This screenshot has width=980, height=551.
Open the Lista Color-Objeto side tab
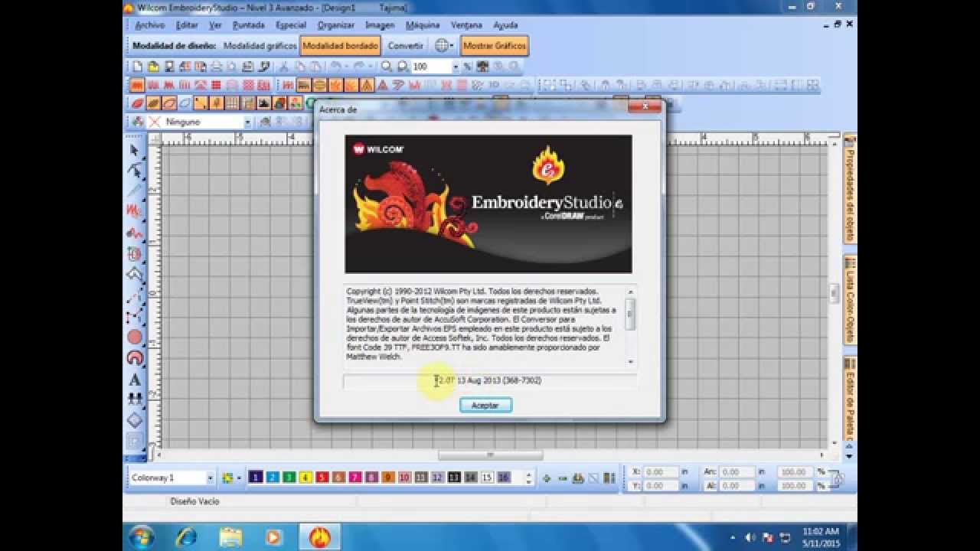(849, 300)
